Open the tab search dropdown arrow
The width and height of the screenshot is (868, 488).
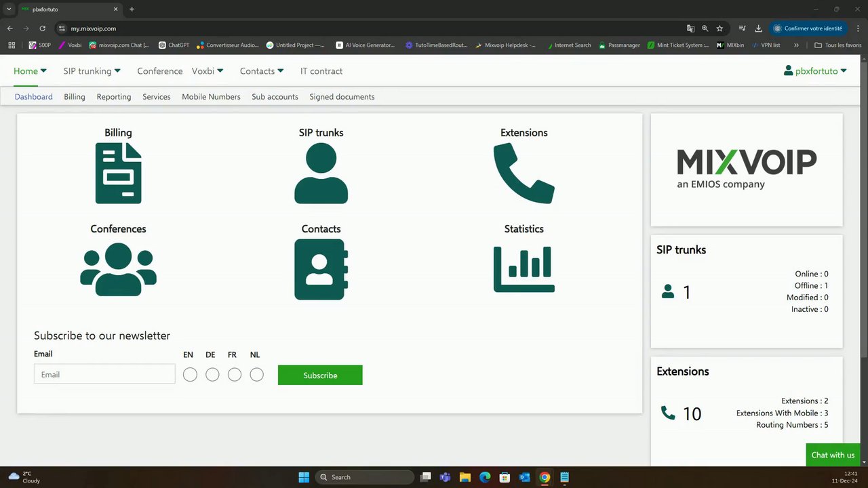click(9, 9)
